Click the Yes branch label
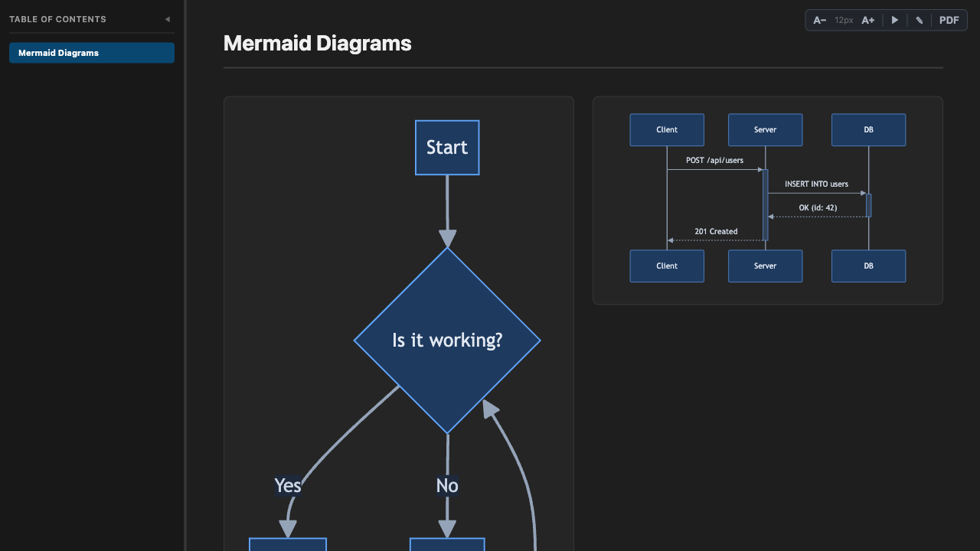The height and width of the screenshot is (551, 980). click(x=287, y=485)
